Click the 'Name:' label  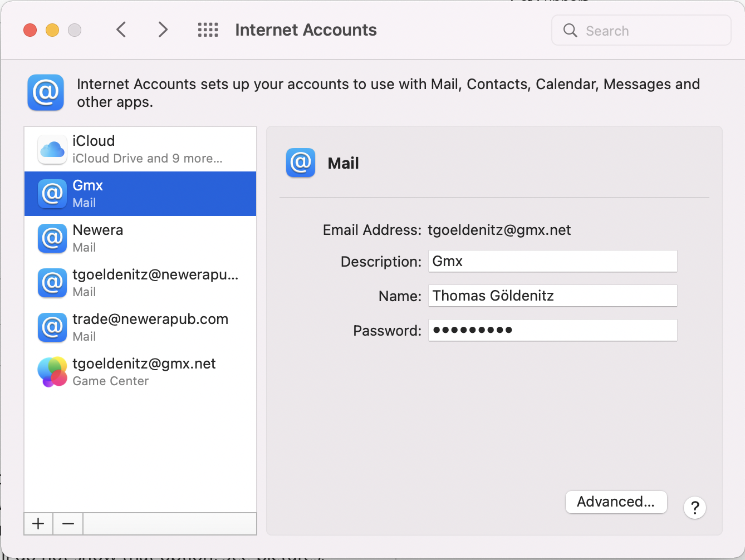400,296
